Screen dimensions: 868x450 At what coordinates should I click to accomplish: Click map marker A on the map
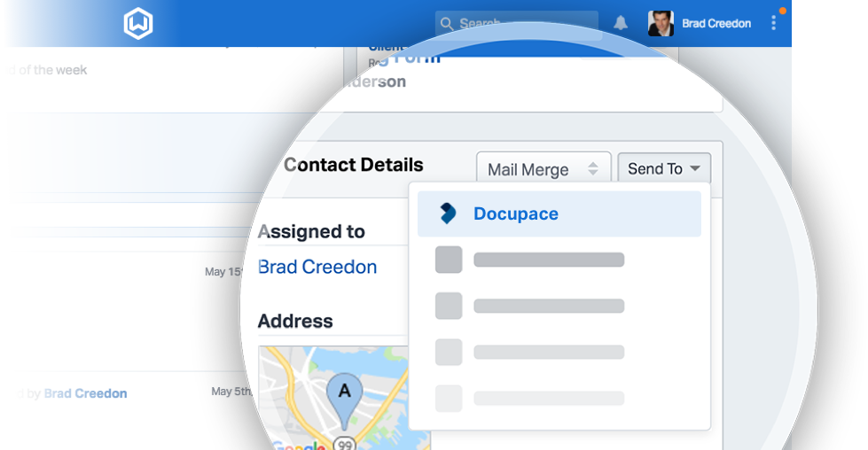click(x=344, y=400)
